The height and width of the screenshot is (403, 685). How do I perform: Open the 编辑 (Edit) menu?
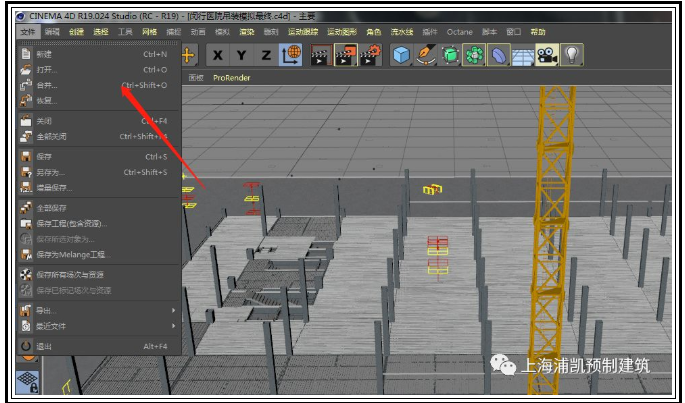52,32
